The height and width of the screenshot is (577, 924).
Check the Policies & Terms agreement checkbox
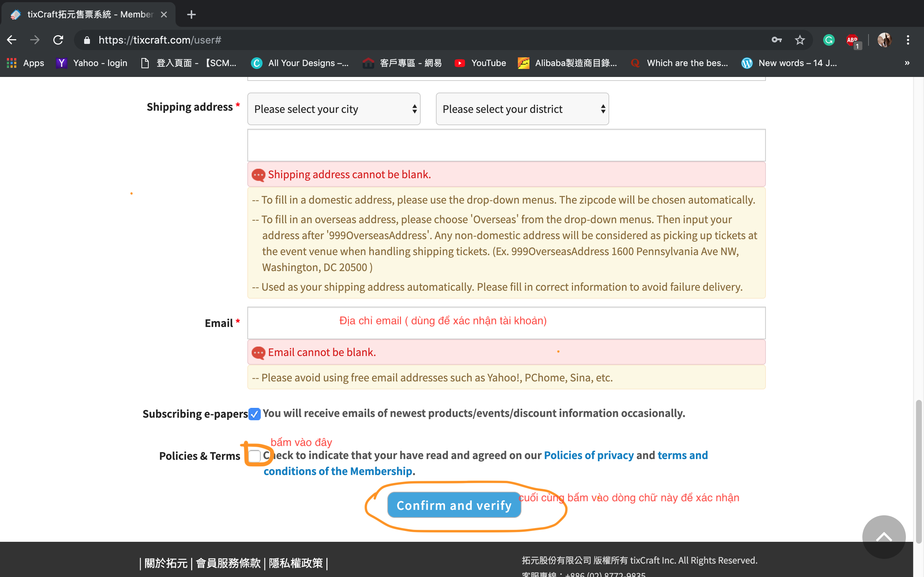point(254,456)
